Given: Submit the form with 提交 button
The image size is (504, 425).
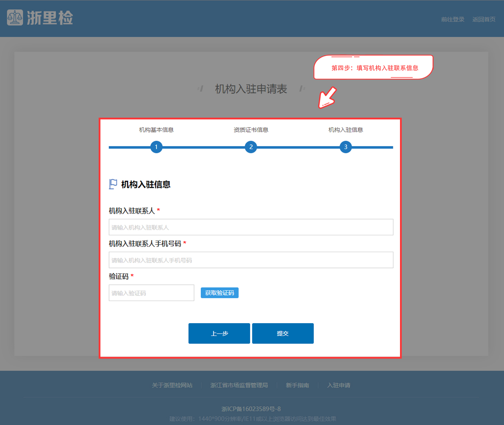Looking at the screenshot, I should click(283, 334).
